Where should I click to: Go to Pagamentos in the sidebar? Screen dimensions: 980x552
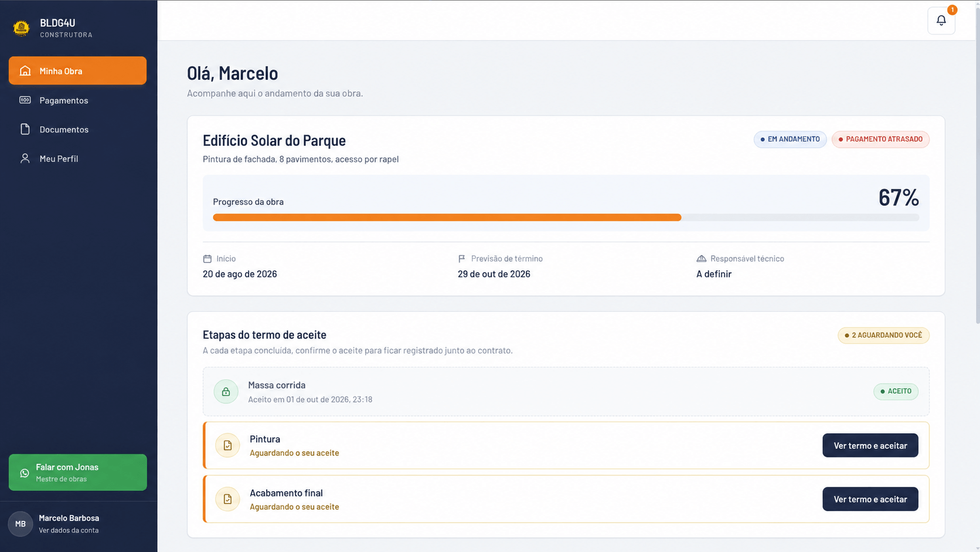coord(77,100)
